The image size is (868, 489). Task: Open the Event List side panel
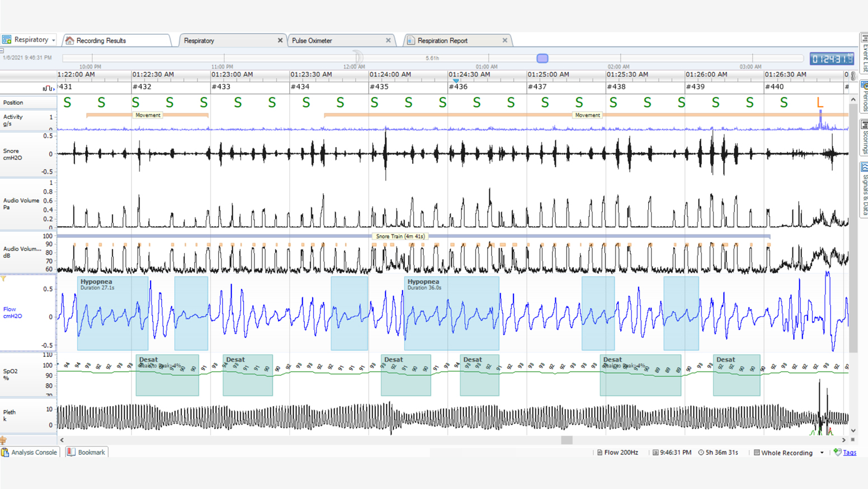coord(864,53)
